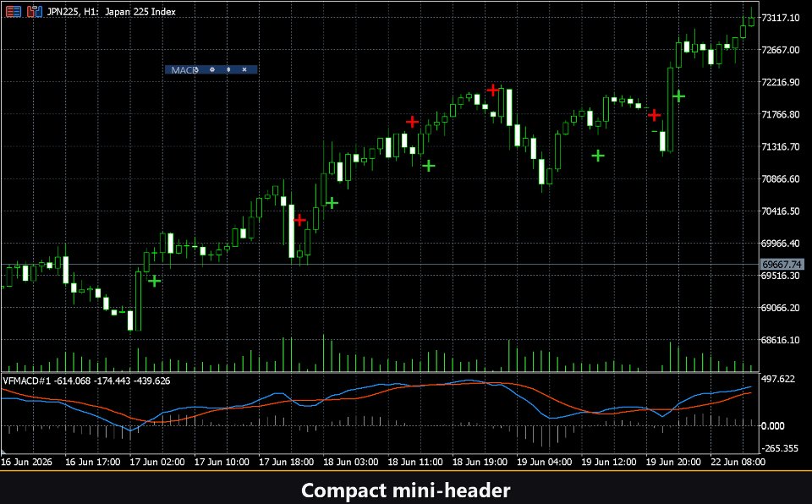The width and height of the screenshot is (812, 504).
Task: Click the 17 Jun 02:00 time label
Action: [157, 462]
